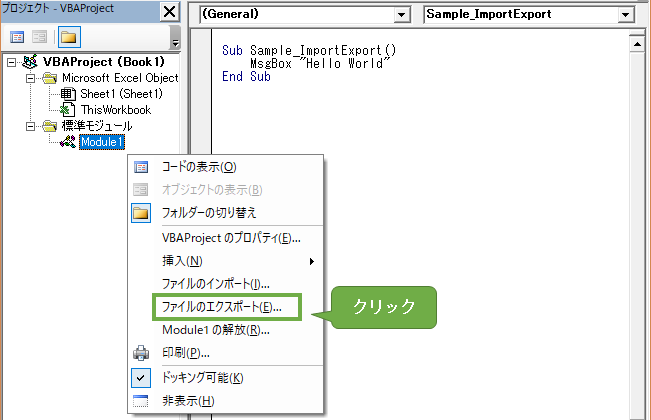This screenshot has height=420, width=651.
Task: Click the View Code toolbar icon
Action: point(17,37)
